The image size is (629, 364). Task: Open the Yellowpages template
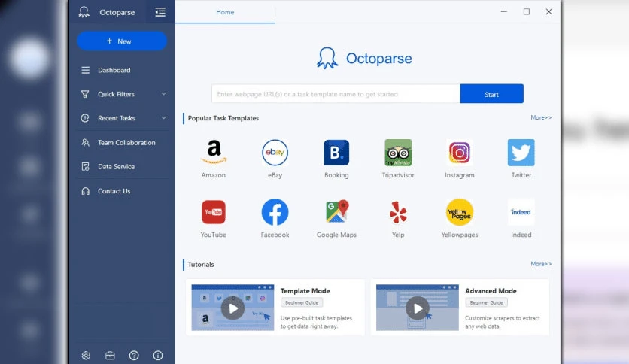pos(459,212)
